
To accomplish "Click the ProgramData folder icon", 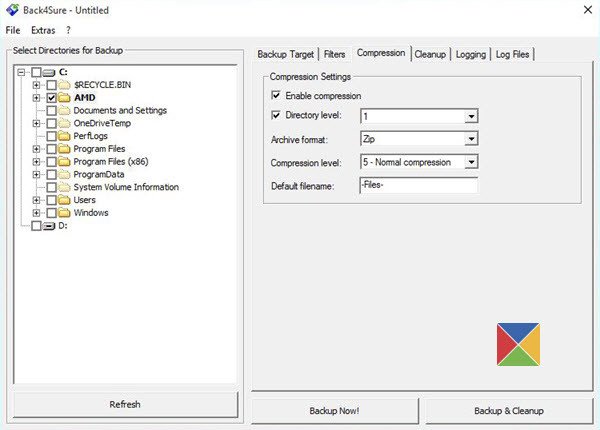I will 64,174.
